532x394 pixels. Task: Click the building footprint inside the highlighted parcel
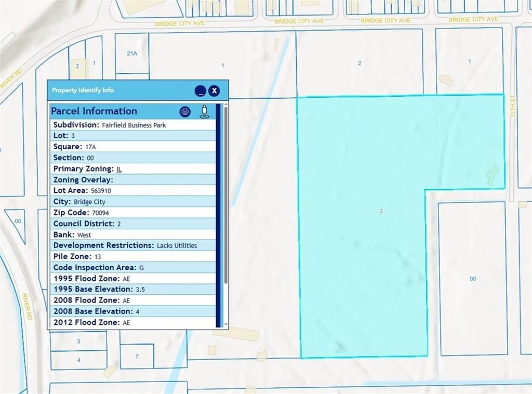pyautogui.click(x=493, y=174)
